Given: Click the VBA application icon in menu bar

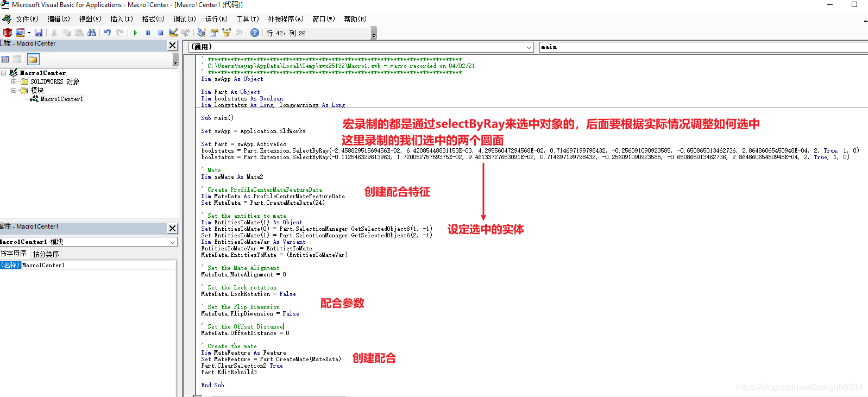Looking at the screenshot, I should [x=7, y=19].
